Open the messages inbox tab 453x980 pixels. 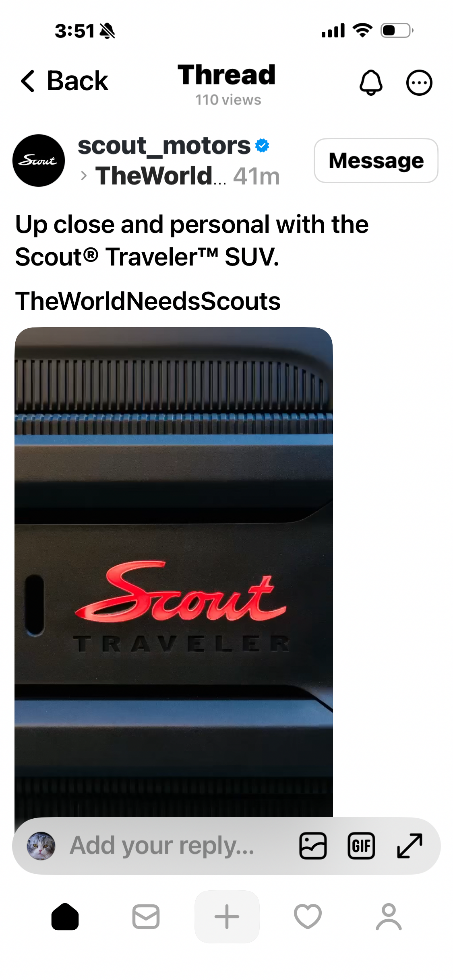(x=146, y=917)
